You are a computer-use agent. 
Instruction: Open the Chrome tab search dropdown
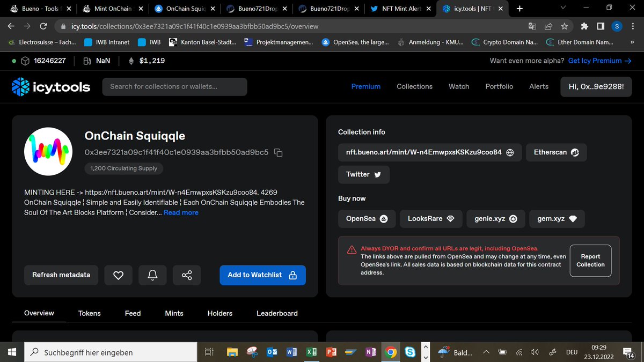(562, 8)
